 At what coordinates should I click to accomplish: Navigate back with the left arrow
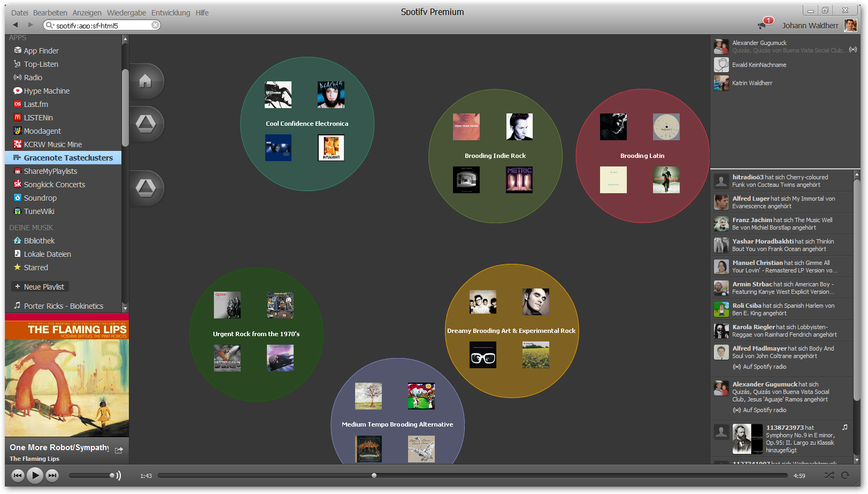(16, 25)
